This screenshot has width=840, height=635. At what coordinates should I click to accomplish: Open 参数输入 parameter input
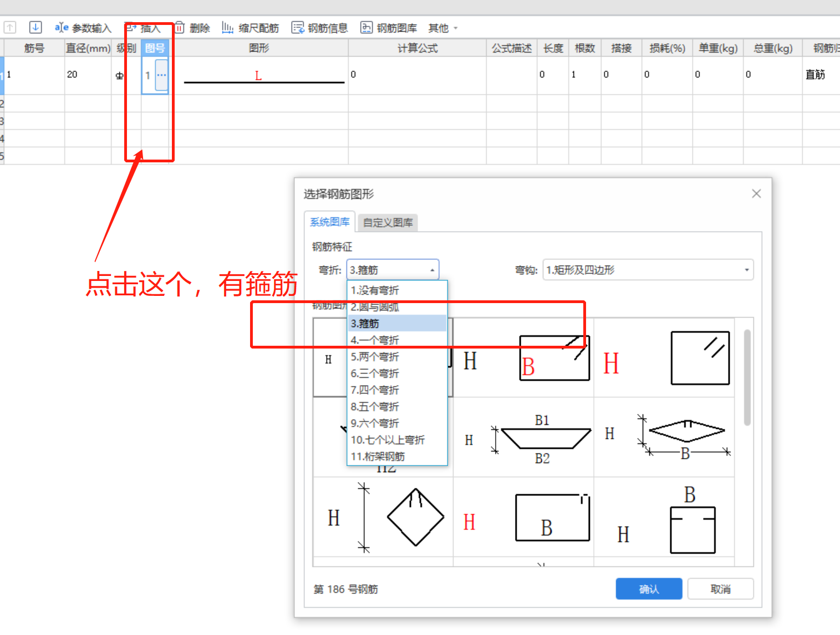point(83,28)
